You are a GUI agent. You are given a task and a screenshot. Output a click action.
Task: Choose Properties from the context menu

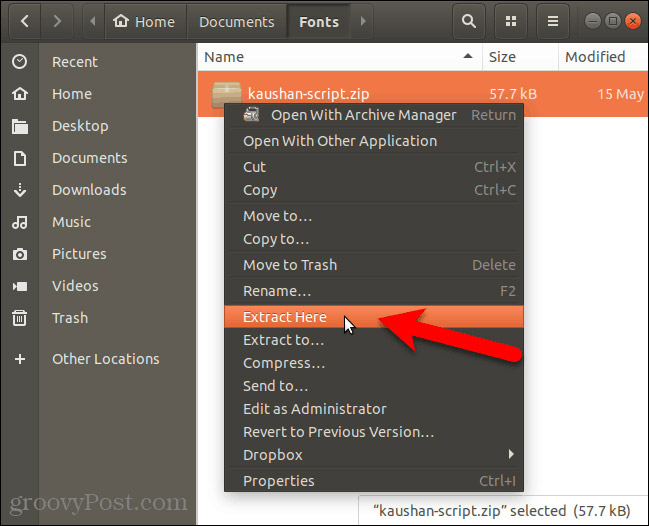[x=374, y=481]
